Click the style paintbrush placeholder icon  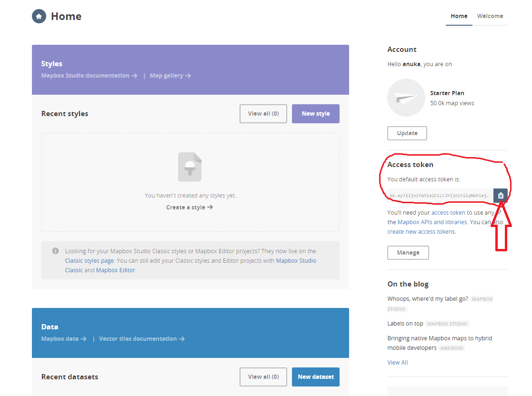[x=190, y=167]
